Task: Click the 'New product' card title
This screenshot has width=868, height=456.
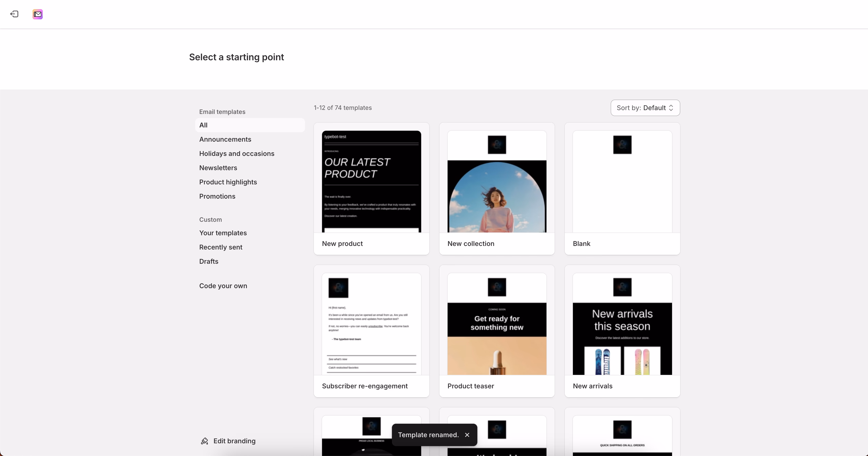Action: point(342,244)
